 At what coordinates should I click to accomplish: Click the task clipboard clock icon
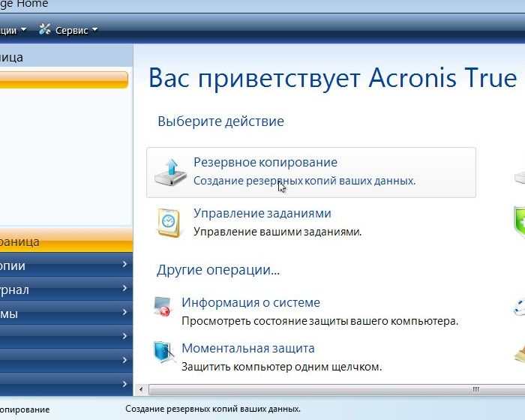click(x=169, y=223)
